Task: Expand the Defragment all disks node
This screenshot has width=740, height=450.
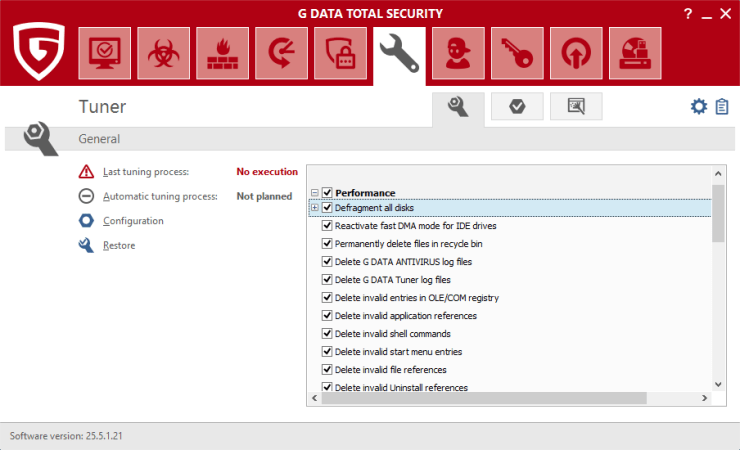Action: [x=315, y=208]
